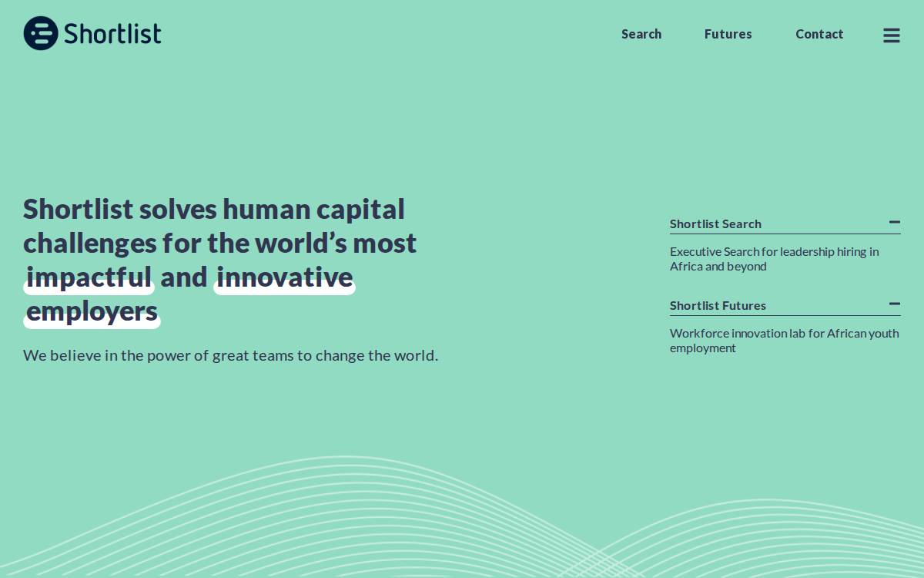
Task: Click the Shortlist Search heading
Action: (x=715, y=223)
